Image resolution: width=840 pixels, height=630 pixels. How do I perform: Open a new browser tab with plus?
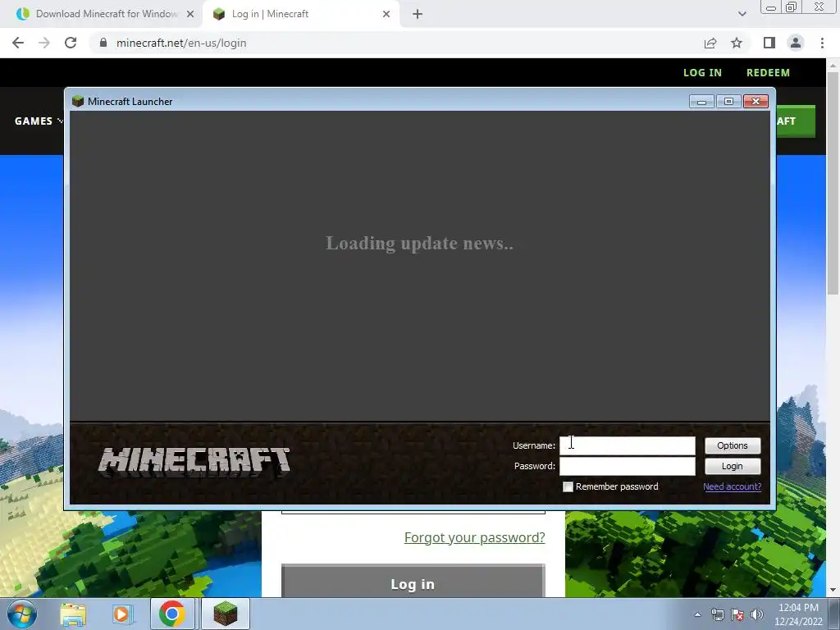tap(418, 15)
